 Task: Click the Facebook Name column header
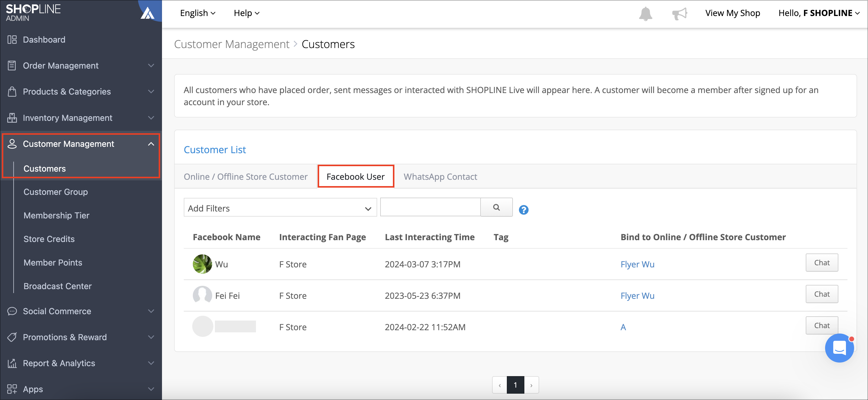pos(226,237)
